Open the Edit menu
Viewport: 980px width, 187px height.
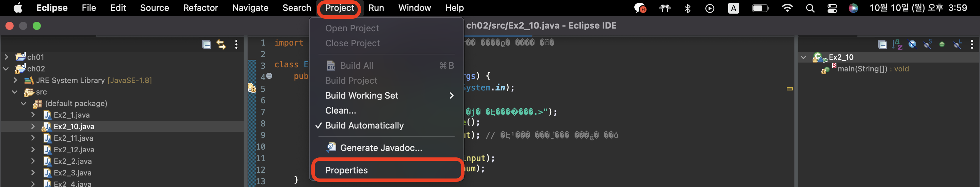(x=118, y=8)
